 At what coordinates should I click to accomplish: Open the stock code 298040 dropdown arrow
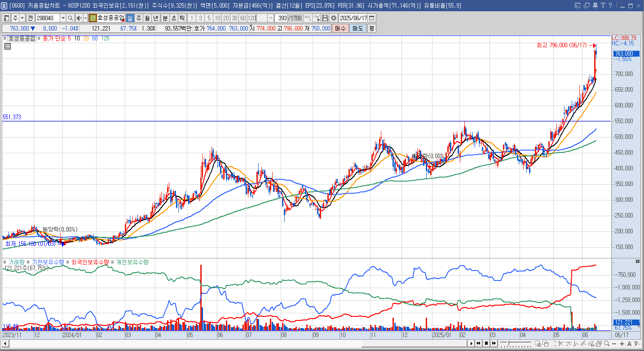coord(63,18)
